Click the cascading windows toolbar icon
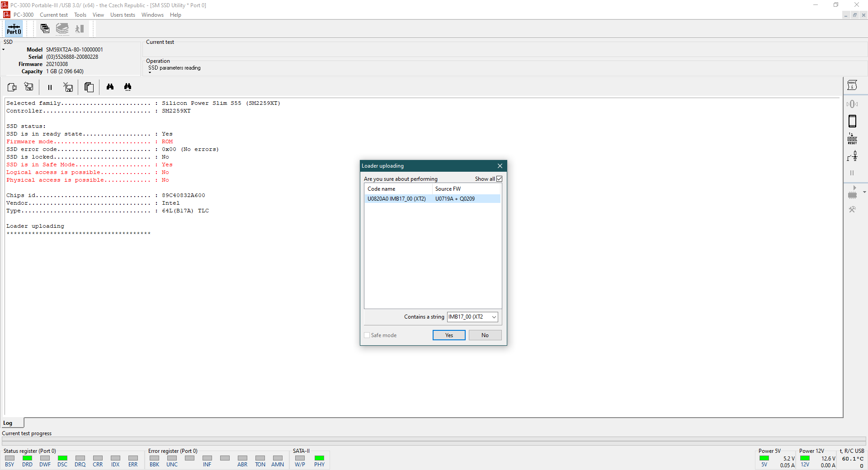This screenshot has width=868, height=470. (45, 29)
